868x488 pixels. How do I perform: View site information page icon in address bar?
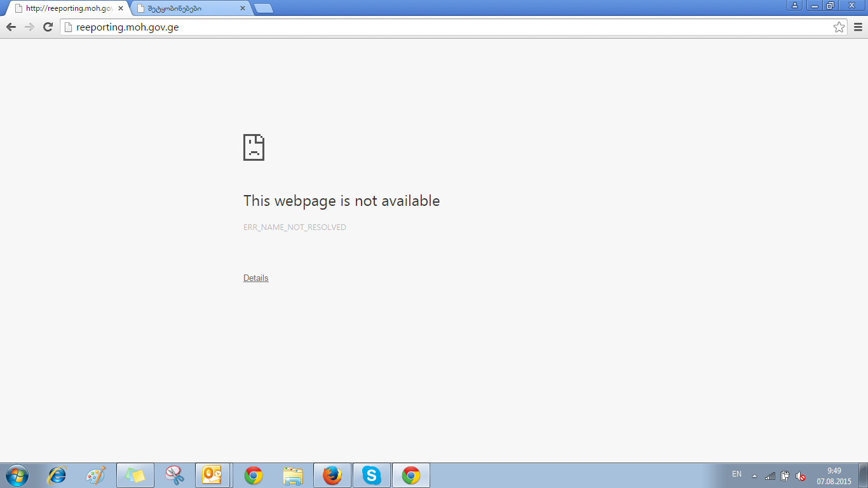tap(68, 27)
